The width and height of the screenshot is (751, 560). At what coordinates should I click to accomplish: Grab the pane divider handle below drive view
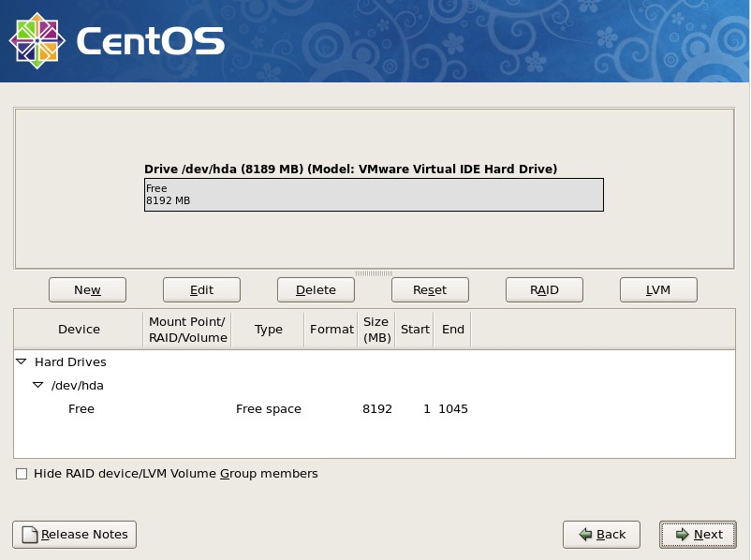pyautogui.click(x=374, y=273)
